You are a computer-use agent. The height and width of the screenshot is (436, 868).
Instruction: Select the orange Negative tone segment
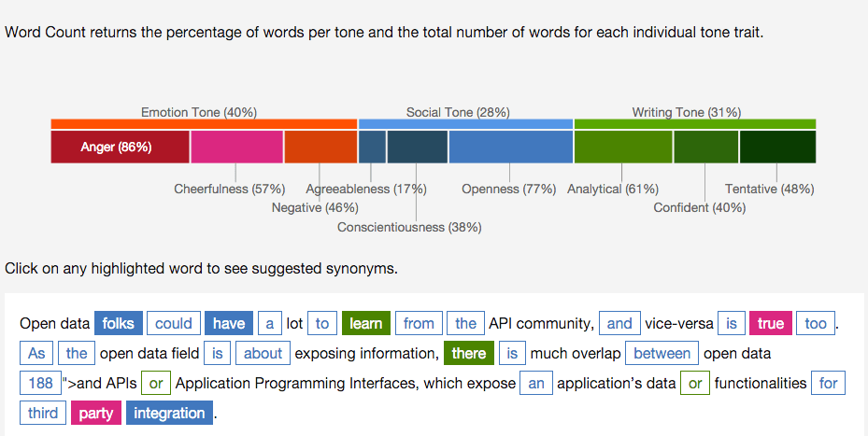[x=320, y=147]
